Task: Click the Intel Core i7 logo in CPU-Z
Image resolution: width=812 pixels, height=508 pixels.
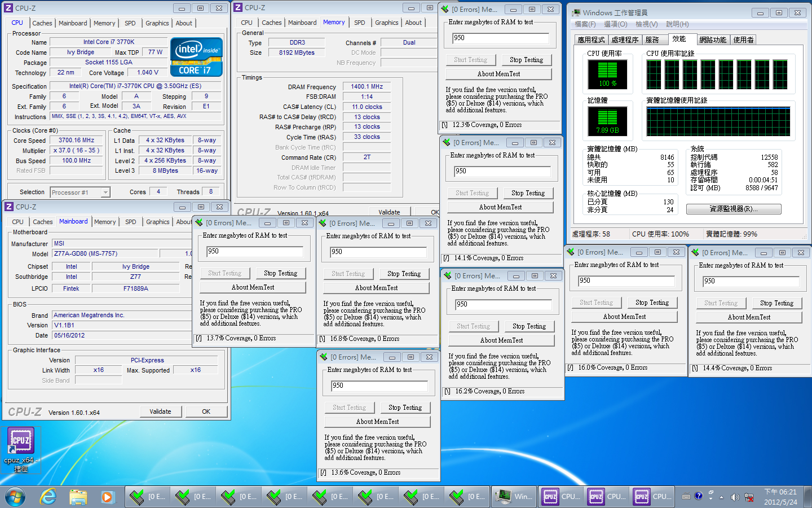Action: click(x=196, y=57)
